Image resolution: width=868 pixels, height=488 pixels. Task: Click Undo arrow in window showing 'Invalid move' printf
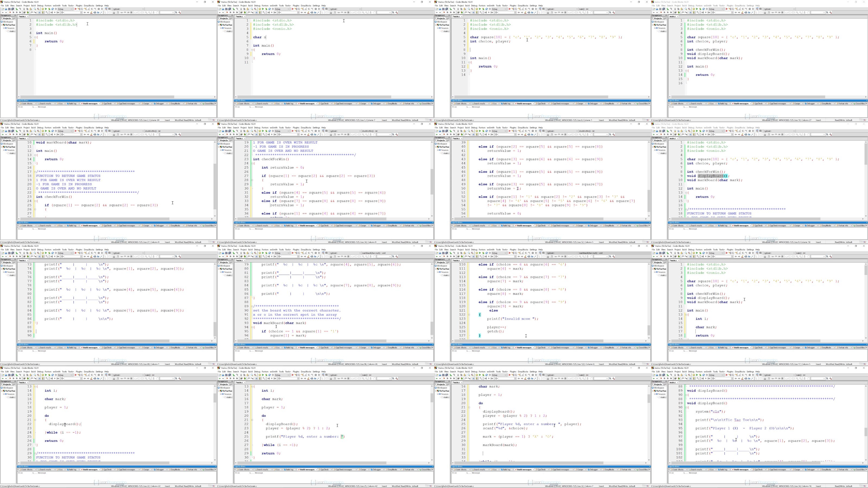click(451, 253)
